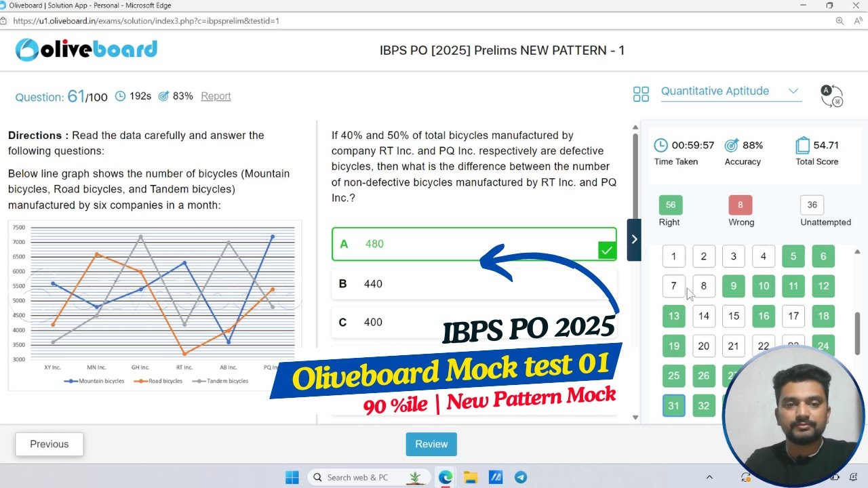This screenshot has width=868, height=488.
Task: Click the accuracy target icon beside 83%
Action: (x=163, y=96)
